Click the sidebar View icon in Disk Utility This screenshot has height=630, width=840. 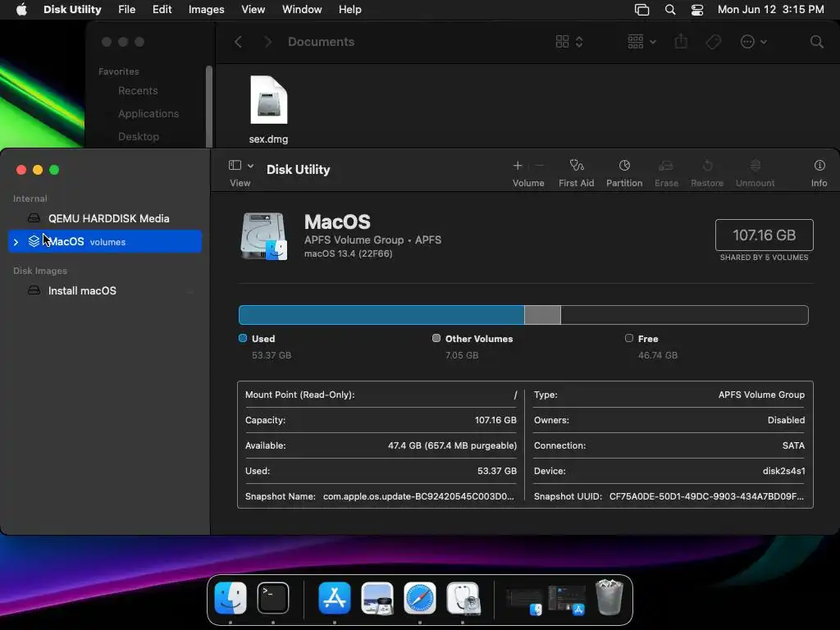pos(235,165)
